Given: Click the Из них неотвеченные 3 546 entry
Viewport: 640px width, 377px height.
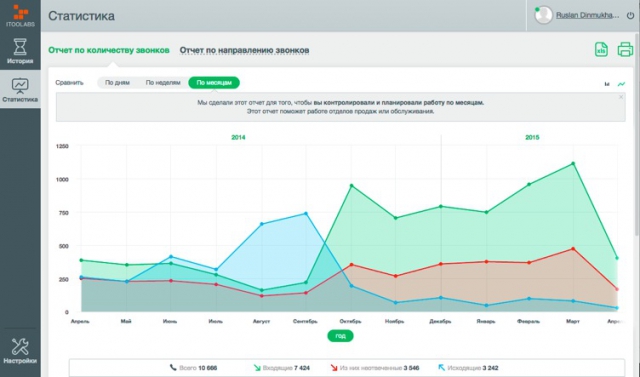Looking at the screenshot, I should click(375, 368).
